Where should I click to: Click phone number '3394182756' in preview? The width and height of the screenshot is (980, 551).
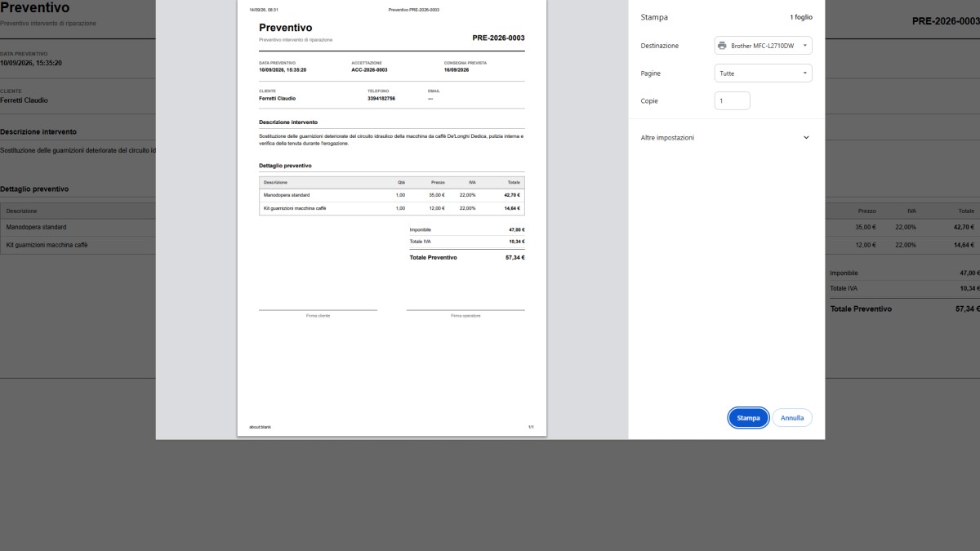point(381,98)
